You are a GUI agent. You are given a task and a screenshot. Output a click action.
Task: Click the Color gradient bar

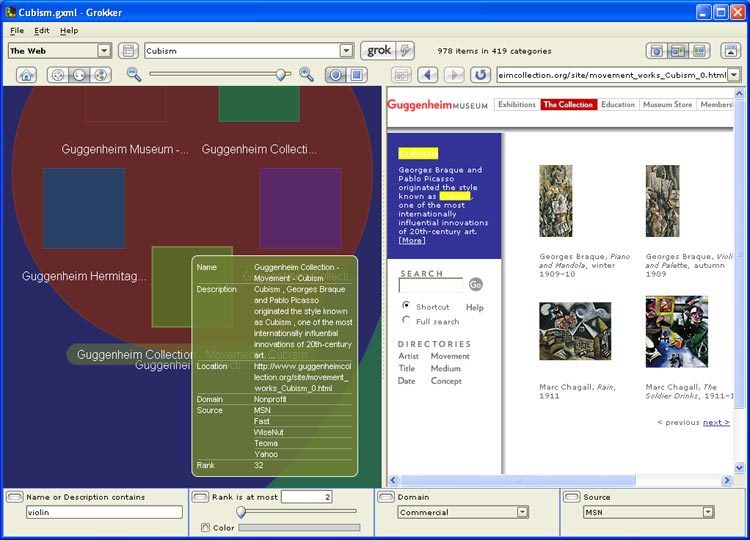[x=299, y=528]
